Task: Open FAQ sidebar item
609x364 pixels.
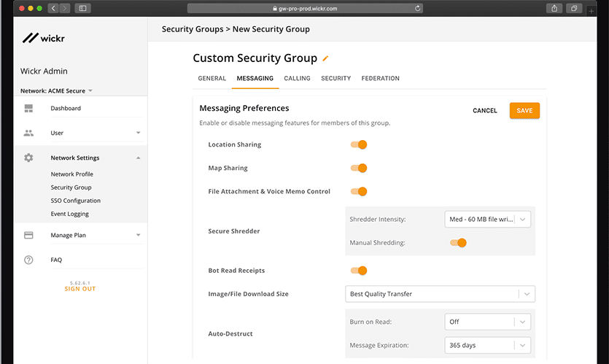Action: click(x=56, y=260)
